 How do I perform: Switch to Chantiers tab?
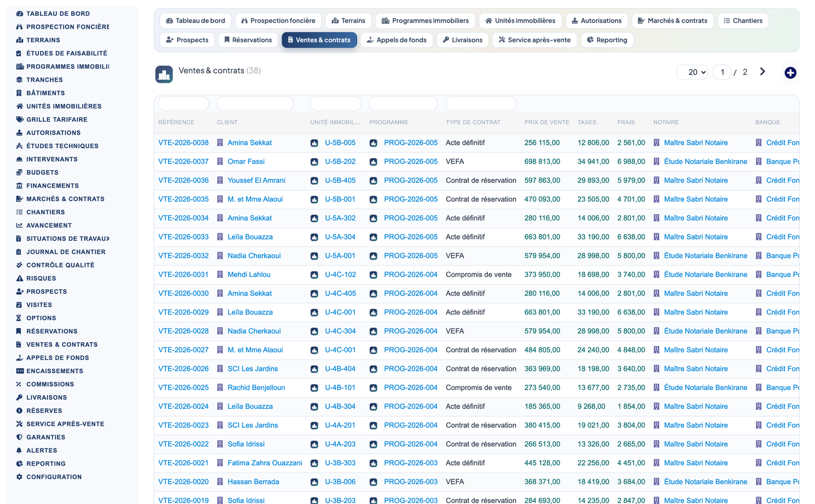pos(743,21)
